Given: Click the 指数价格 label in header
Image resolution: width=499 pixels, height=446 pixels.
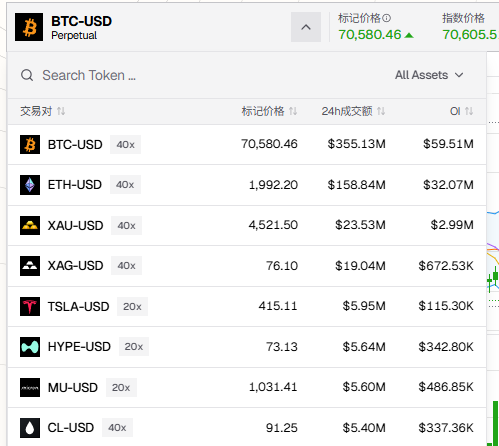Looking at the screenshot, I should pyautogui.click(x=463, y=18).
